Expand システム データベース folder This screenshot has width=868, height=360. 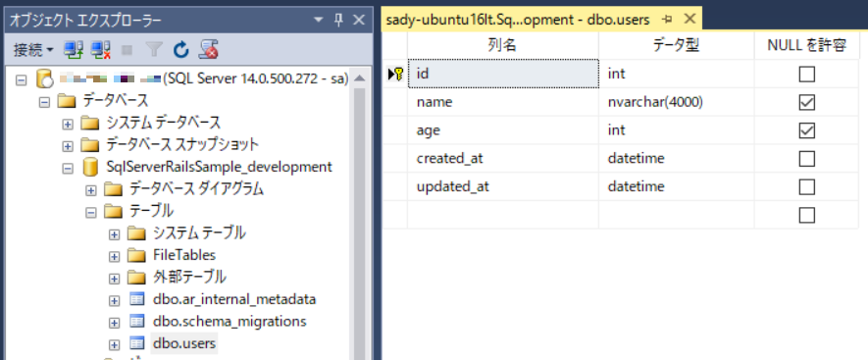[x=68, y=124]
